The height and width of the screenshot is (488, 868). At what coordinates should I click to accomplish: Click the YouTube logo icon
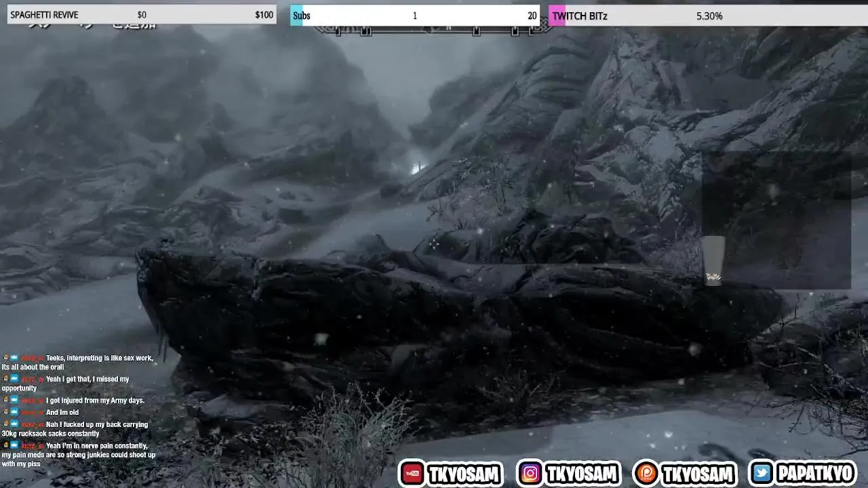click(412, 474)
